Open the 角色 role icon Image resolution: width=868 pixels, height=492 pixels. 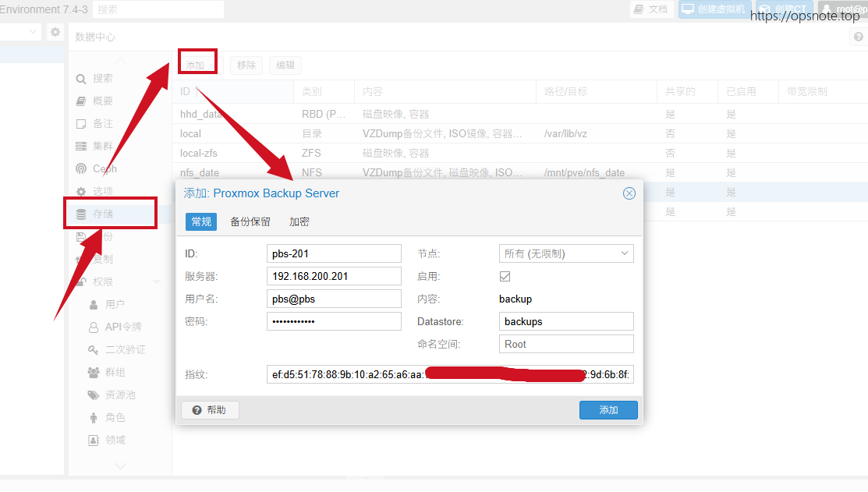94,418
